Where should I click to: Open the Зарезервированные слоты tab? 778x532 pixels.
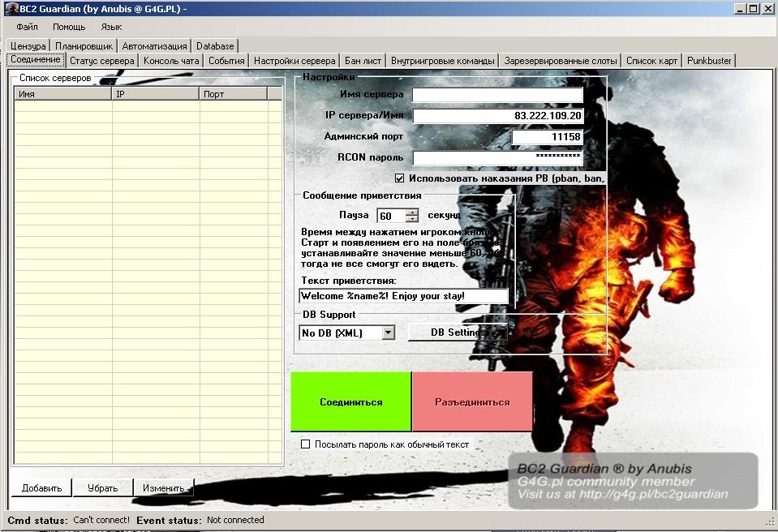[561, 61]
